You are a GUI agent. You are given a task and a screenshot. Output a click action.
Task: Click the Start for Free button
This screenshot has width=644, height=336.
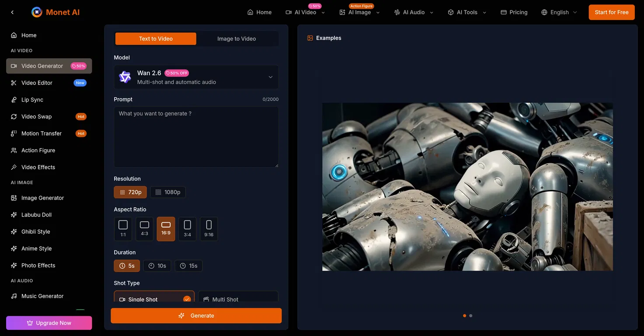611,12
